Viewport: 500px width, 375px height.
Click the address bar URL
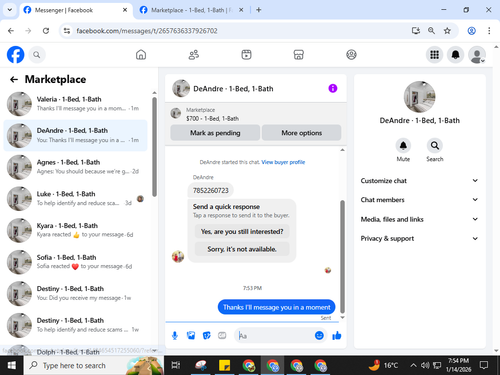click(x=147, y=31)
